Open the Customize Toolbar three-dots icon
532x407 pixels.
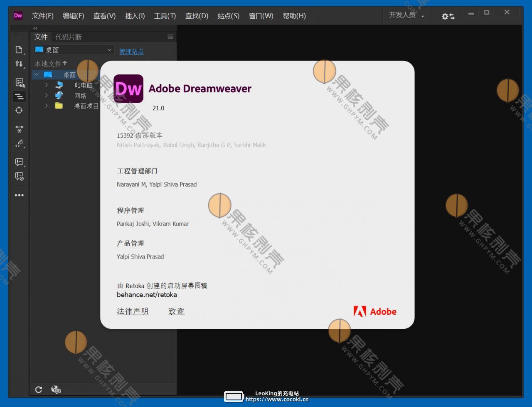19,195
